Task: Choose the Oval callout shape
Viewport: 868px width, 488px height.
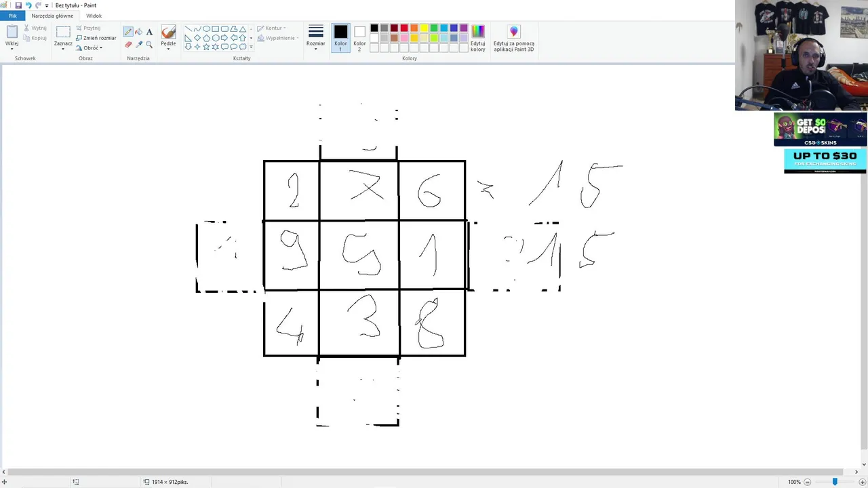Action: (x=234, y=47)
